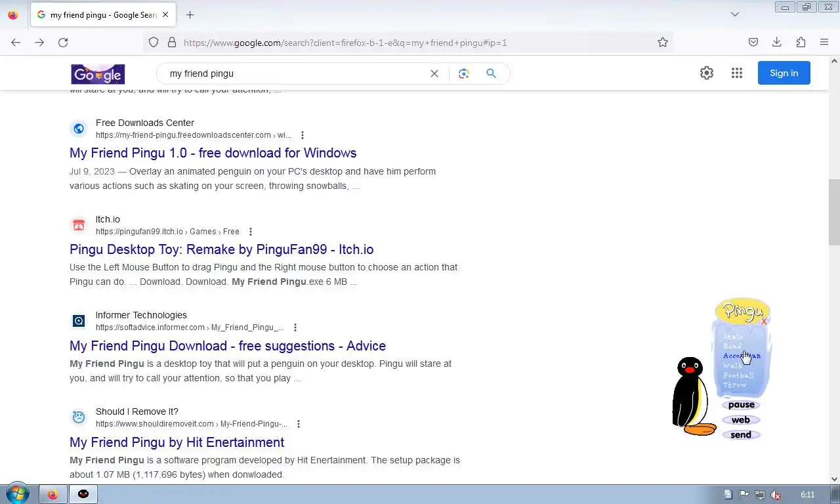Screen dimensions: 840x504
Task: Choose Walk in Pingu's action menu
Action: [732, 366]
